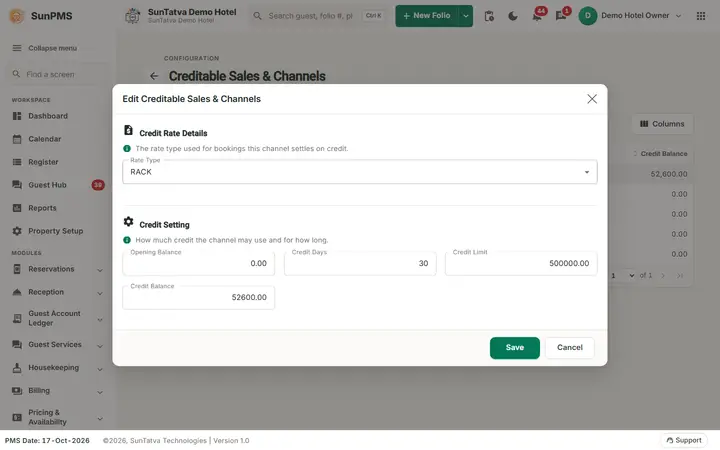
Task: Click the PMS Date 17-Oct-2026 text
Action: tap(47, 440)
